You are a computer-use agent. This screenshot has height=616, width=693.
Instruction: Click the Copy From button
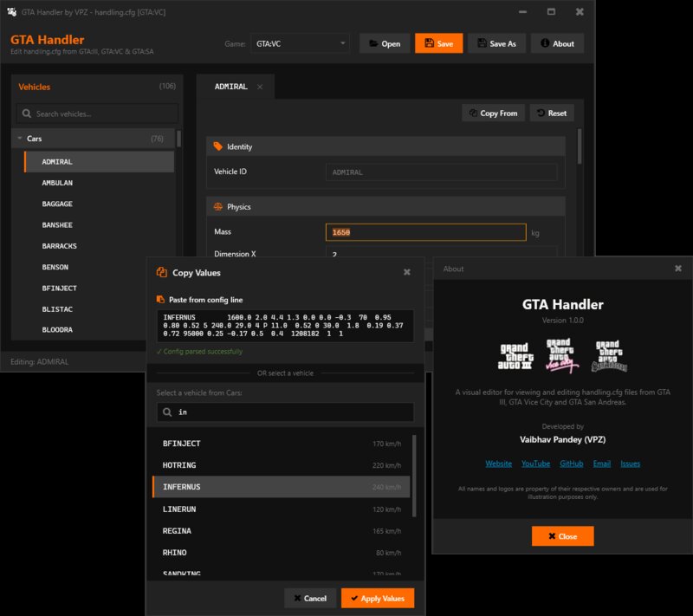point(493,113)
